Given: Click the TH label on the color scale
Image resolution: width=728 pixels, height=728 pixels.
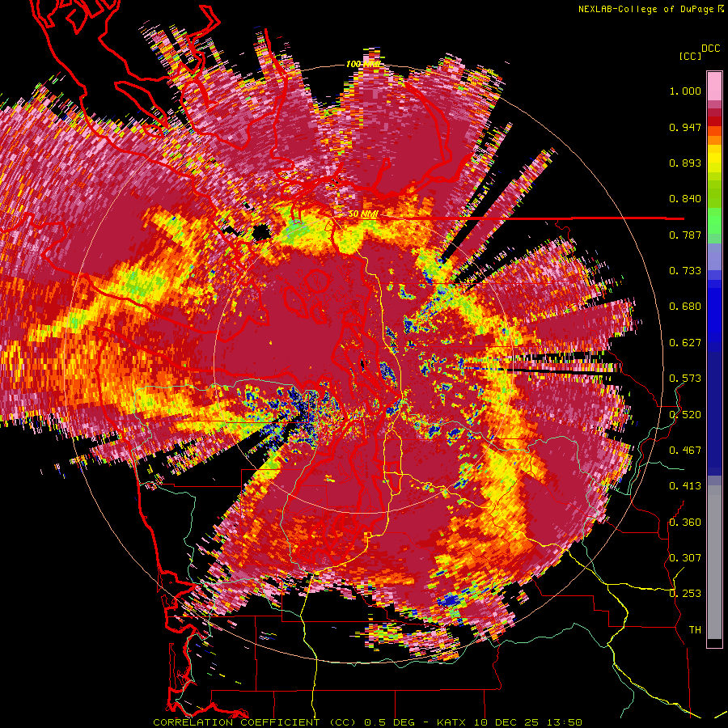Looking at the screenshot, I should [695, 629].
